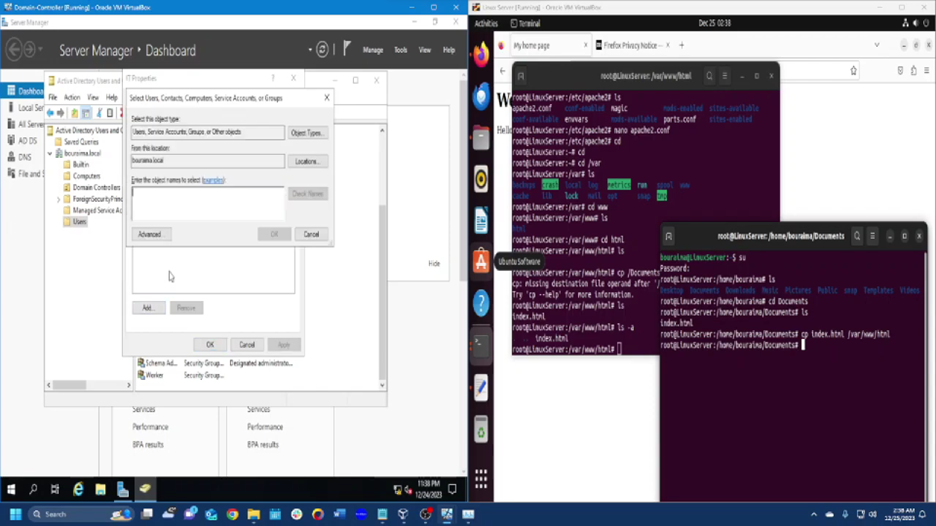936x526 pixels.
Task: Click the Server Manager refresh icon
Action: [323, 49]
